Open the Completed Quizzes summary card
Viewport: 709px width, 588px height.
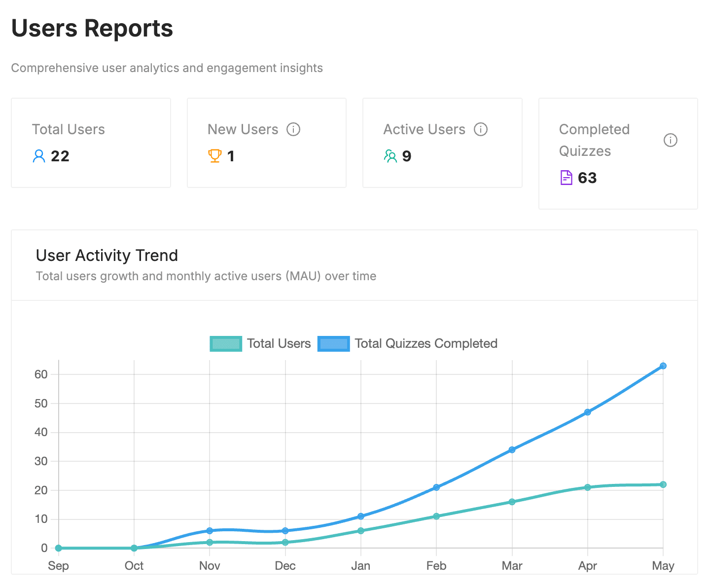618,153
